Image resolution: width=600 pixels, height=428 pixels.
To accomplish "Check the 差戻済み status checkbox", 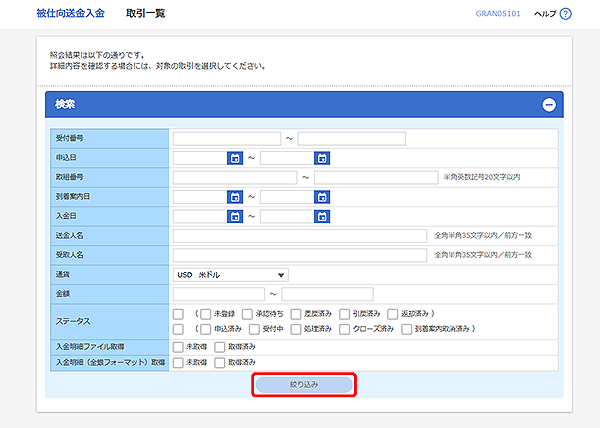I will (x=296, y=314).
